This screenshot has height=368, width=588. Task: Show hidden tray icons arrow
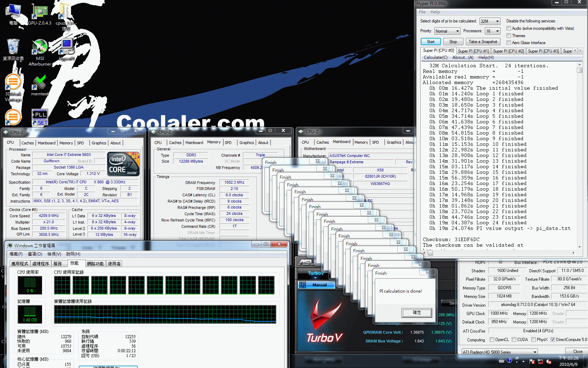[523, 361]
